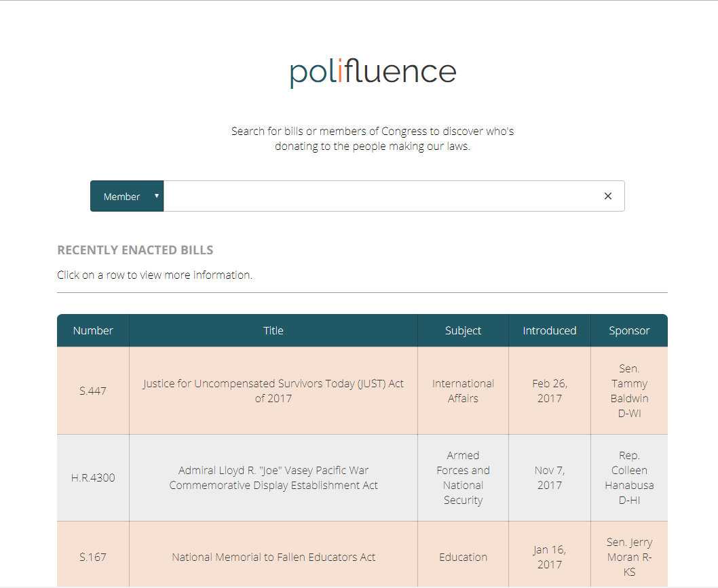Screen dimensions: 718x588
Task: Click the 'Click on a row' instruction text
Action: [155, 275]
